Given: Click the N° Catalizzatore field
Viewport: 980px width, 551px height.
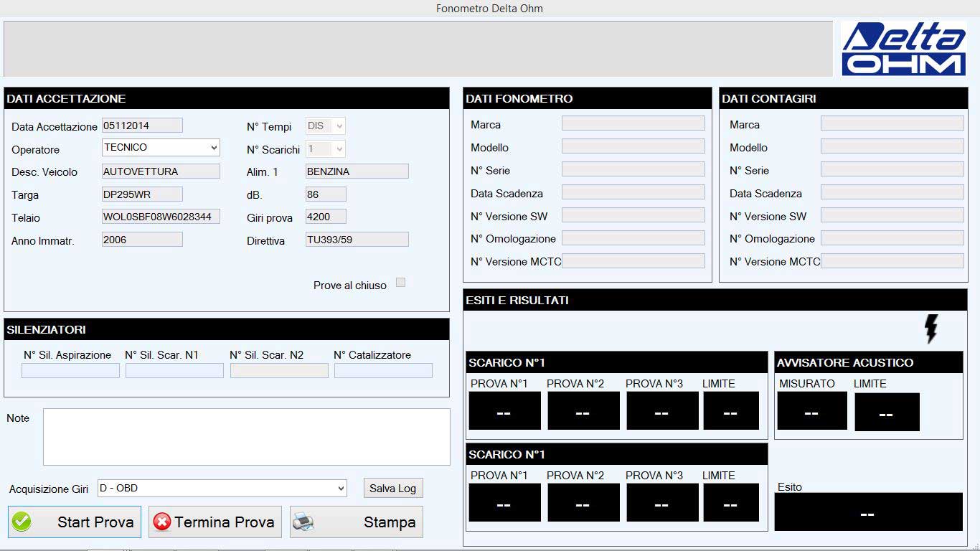Looking at the screenshot, I should pos(383,371).
